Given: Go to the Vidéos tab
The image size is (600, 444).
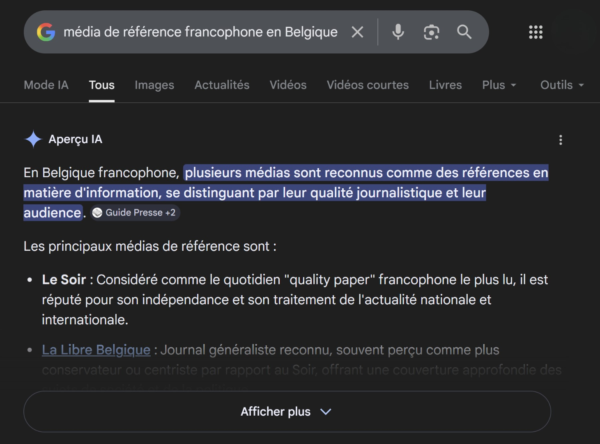Looking at the screenshot, I should tap(288, 85).
